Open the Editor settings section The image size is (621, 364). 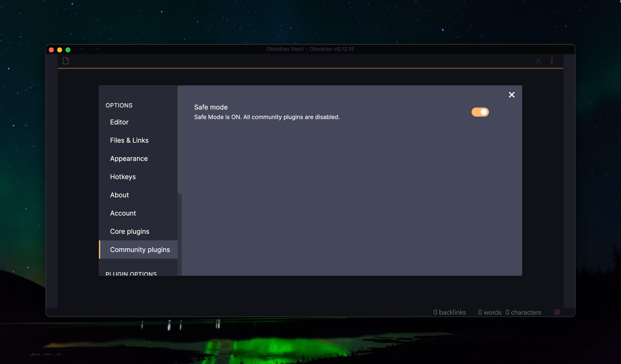coord(119,122)
